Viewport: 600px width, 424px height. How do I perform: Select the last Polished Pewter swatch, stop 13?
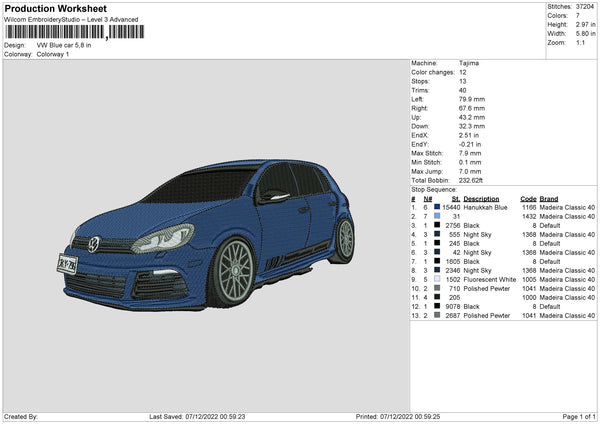point(437,315)
